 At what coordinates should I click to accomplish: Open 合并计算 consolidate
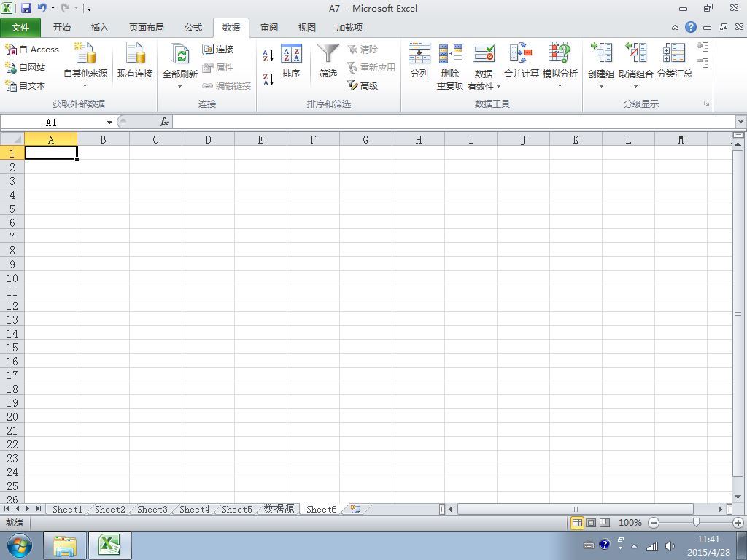521,61
